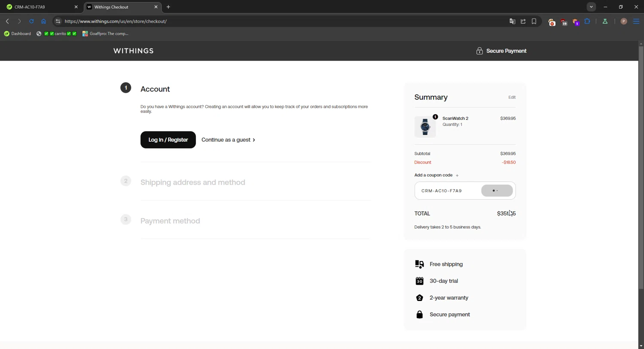Expand the tab search dropdown arrow
Viewport: 644px width, 349px height.
[x=591, y=7]
